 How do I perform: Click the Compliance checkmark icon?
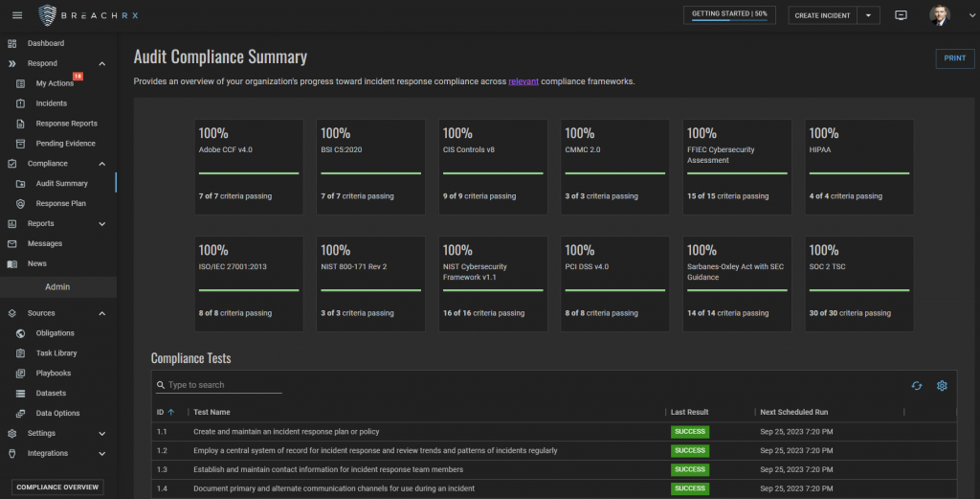[11, 163]
